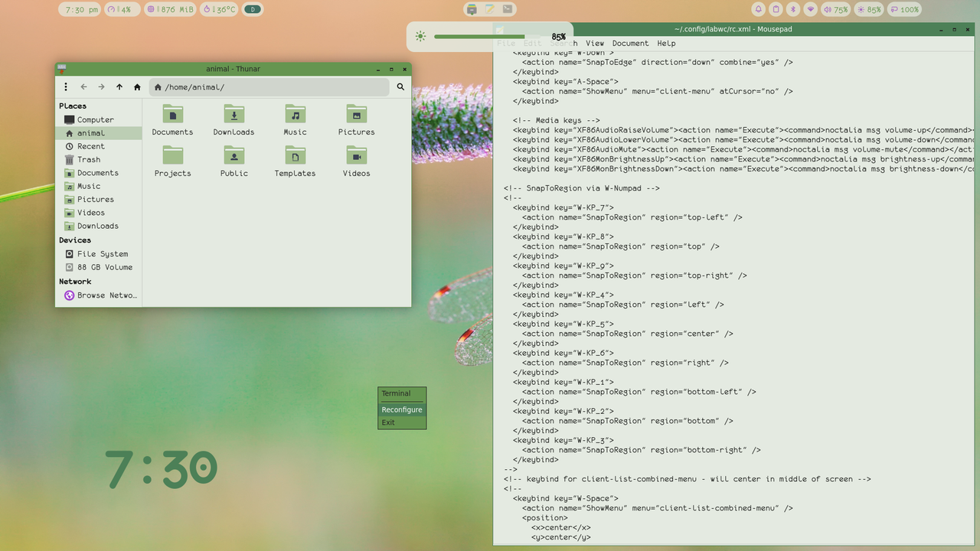Viewport: 980px width, 551px height.
Task: Click the 'SnapToRegion via W-Numpad' comment line
Action: (581, 188)
